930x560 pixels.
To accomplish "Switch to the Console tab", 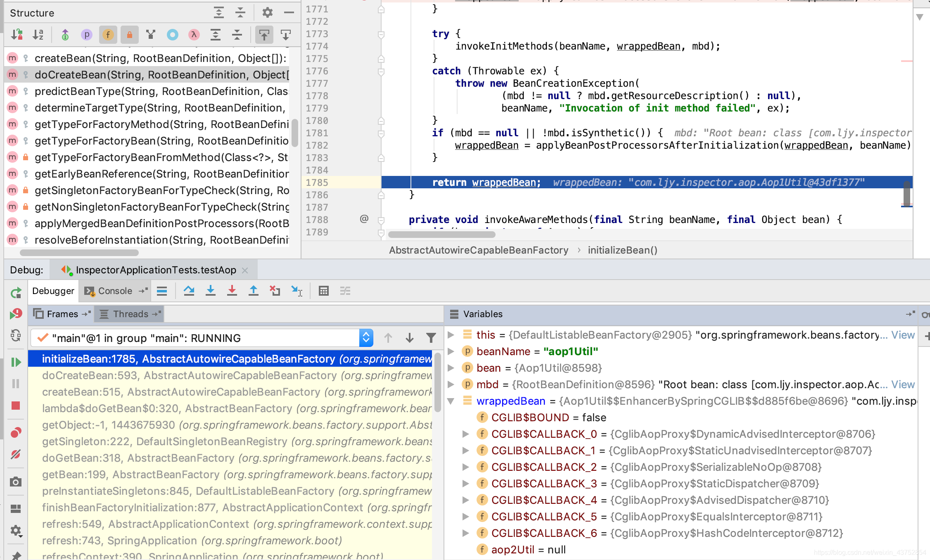I will 114,291.
